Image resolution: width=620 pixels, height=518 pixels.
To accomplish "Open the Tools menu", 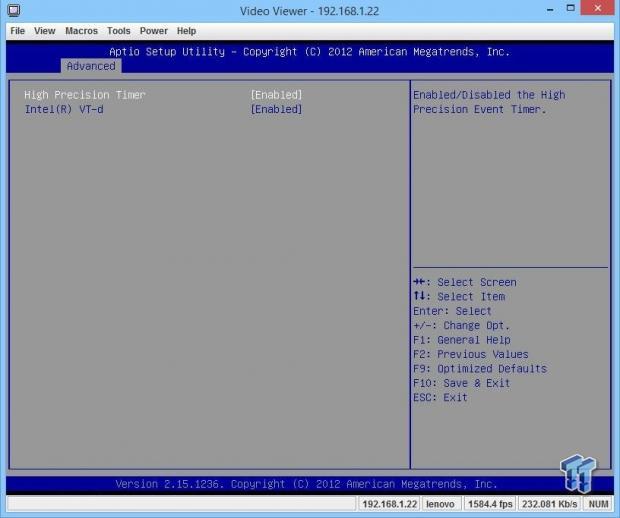I will tap(119, 31).
